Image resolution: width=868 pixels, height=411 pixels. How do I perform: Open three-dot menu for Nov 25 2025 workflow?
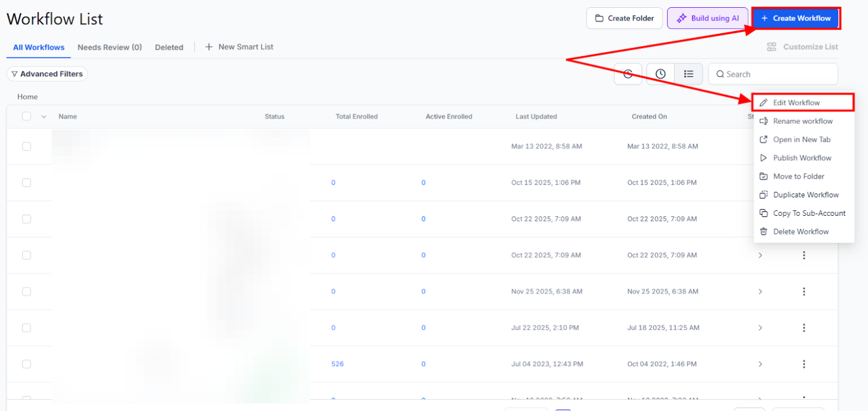(803, 291)
